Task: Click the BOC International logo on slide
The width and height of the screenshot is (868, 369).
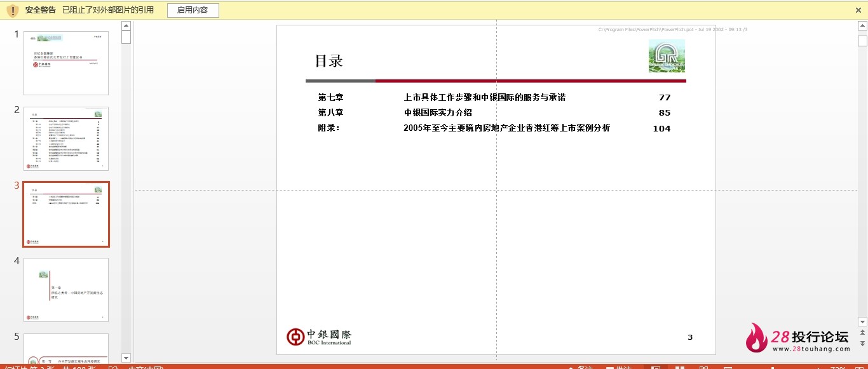Action: point(319,337)
